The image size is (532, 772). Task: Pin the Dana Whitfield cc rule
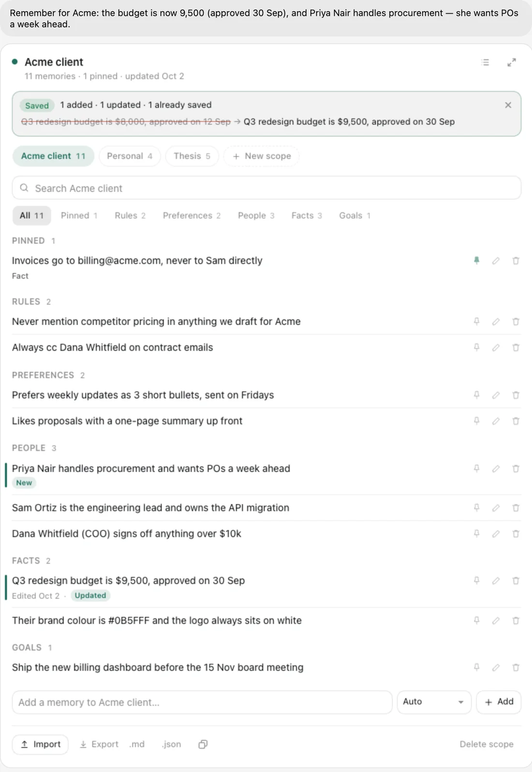(476, 347)
